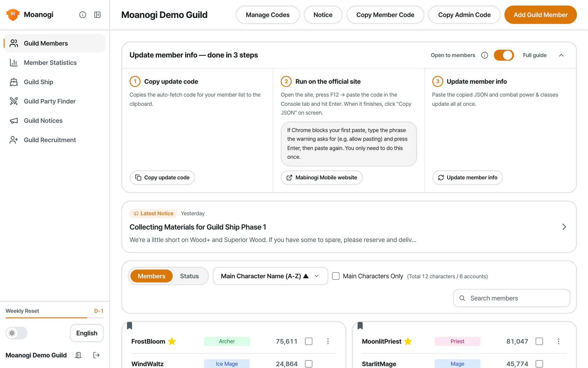Image resolution: width=588 pixels, height=368 pixels.
Task: Open Guild Notices in sidebar
Action: (x=55, y=120)
